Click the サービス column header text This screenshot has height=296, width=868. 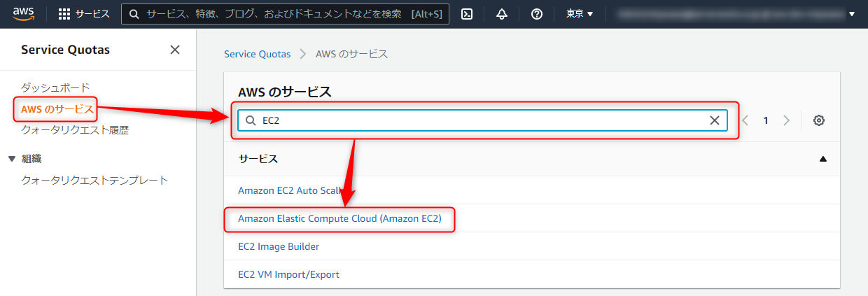click(258, 159)
